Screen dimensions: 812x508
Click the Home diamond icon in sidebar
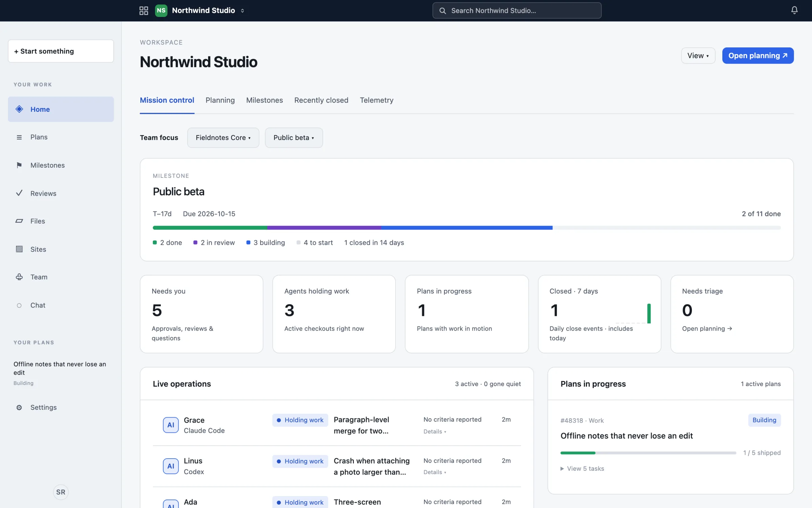coord(19,109)
